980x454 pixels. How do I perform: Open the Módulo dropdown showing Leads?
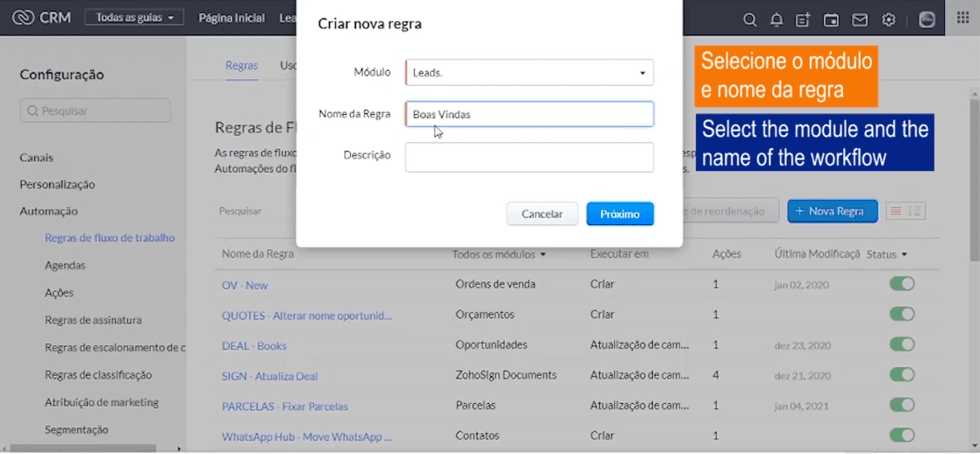pos(529,73)
